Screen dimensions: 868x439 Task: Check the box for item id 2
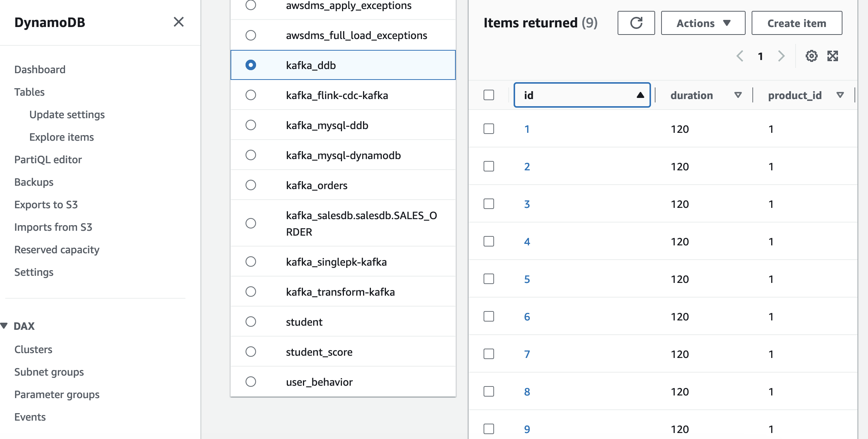tap(489, 166)
